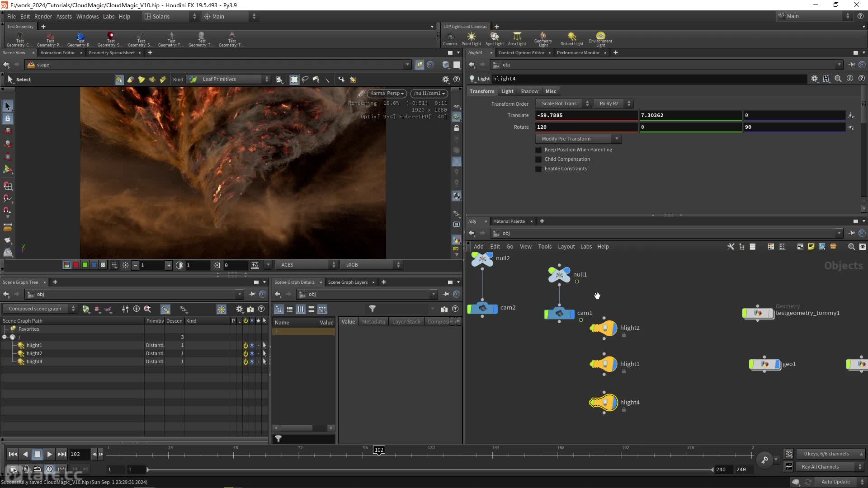Open the Layout menu in network editor
868x488 pixels.
pyautogui.click(x=566, y=247)
